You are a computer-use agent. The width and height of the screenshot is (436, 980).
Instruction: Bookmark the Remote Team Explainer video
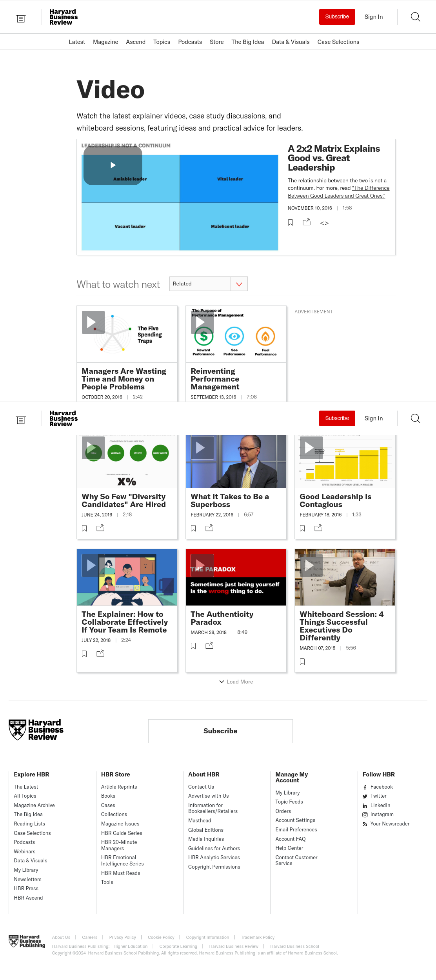coord(84,654)
